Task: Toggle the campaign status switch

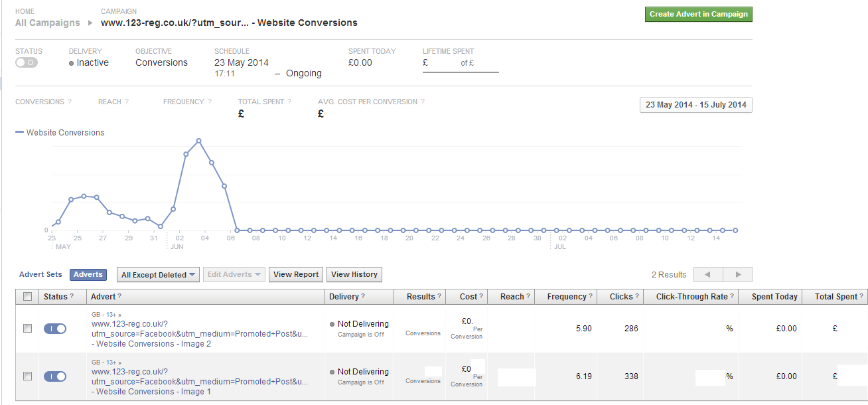Action: point(27,62)
